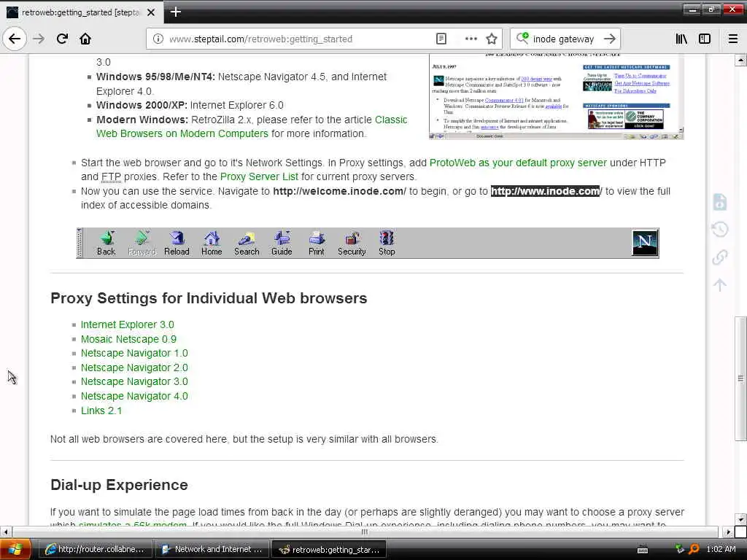Click the vertical scrollbar thumb
The width and height of the screenshot is (747, 560).
coord(740,378)
